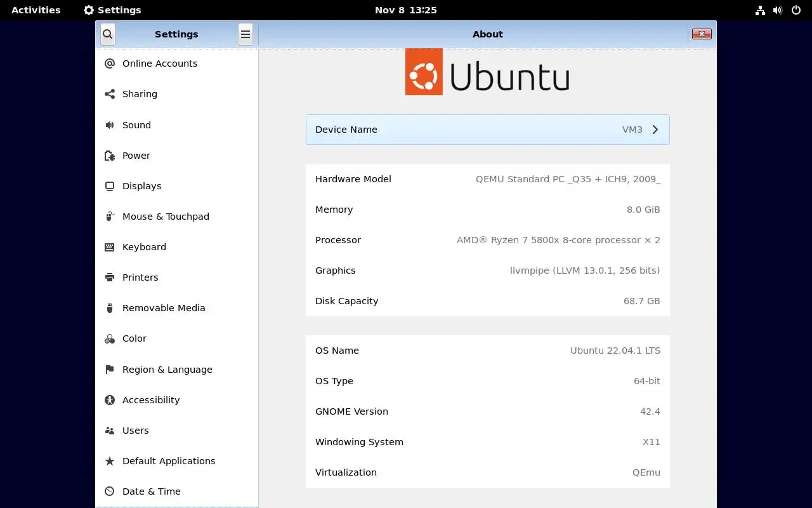Click the Users icon in sidebar
The height and width of the screenshot is (508, 812).
coord(110,431)
